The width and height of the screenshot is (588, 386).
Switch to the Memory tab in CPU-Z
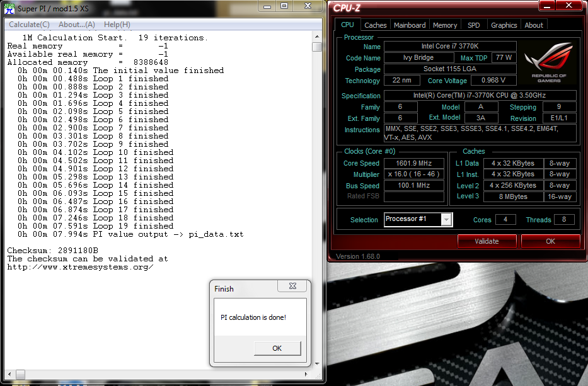click(445, 25)
